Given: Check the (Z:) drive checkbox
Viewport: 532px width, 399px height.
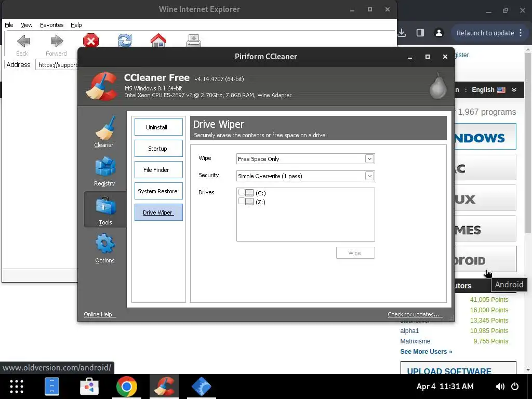Looking at the screenshot, I should pyautogui.click(x=242, y=201).
